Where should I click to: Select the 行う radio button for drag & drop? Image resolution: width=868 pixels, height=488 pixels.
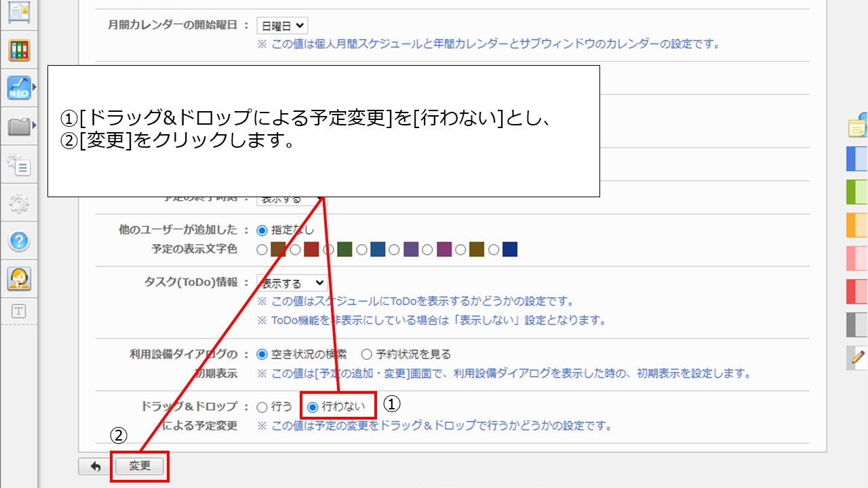click(262, 407)
